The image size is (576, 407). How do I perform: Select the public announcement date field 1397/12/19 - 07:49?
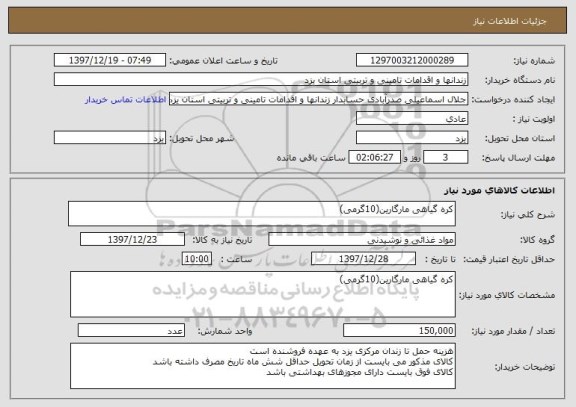point(110,60)
